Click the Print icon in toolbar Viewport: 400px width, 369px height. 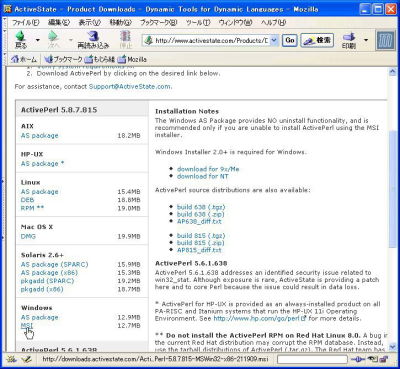pos(349,36)
